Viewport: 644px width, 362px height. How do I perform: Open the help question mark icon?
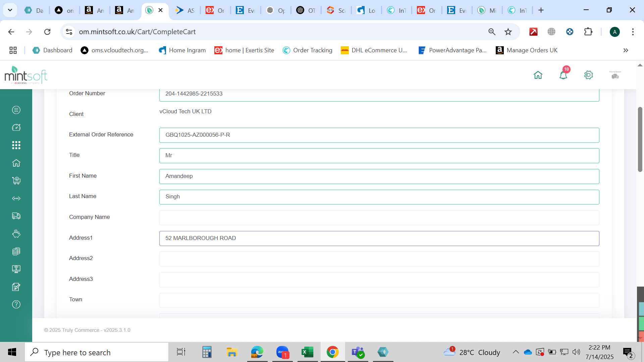coord(16,304)
